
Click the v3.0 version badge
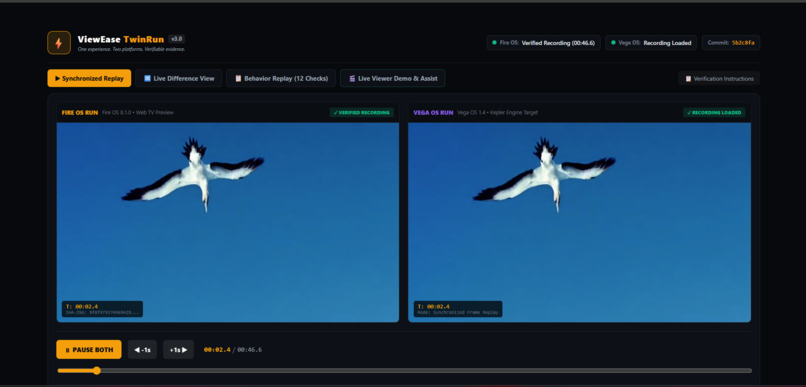click(177, 39)
